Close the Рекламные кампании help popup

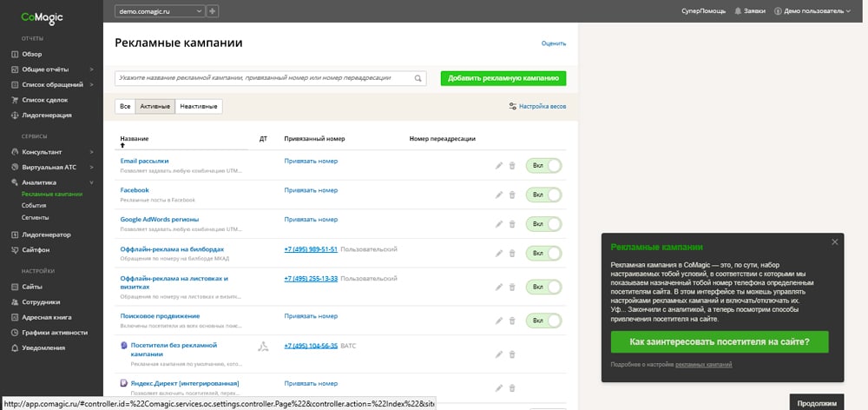pyautogui.click(x=834, y=242)
